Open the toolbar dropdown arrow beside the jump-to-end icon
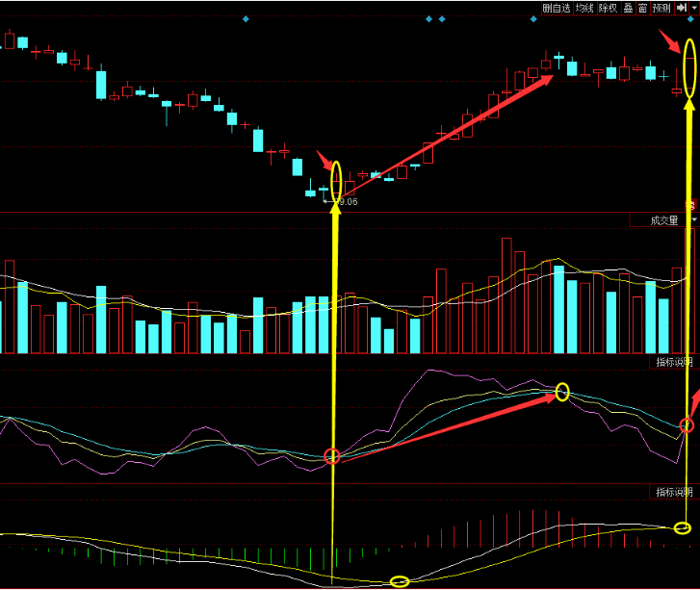 694,8
